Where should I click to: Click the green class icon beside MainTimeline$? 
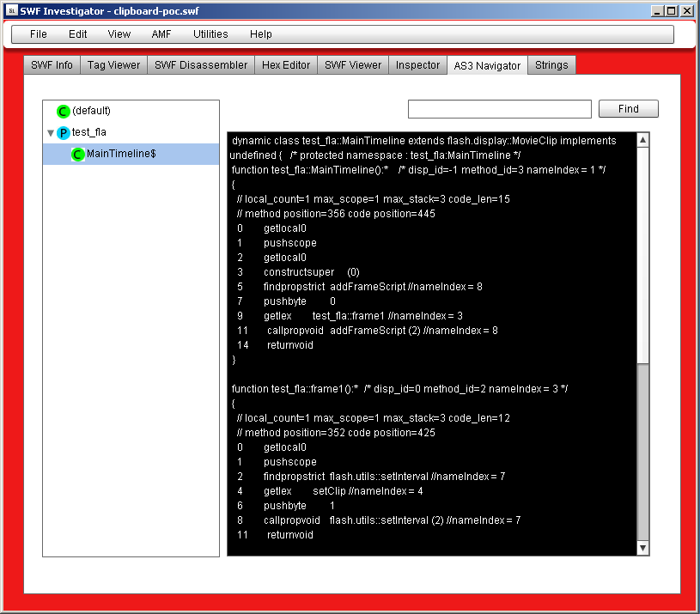78,154
